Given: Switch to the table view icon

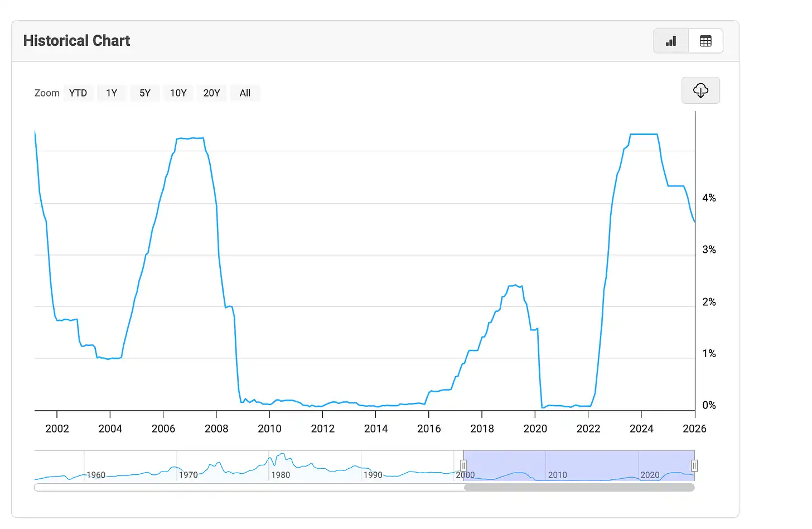Looking at the screenshot, I should [x=705, y=41].
